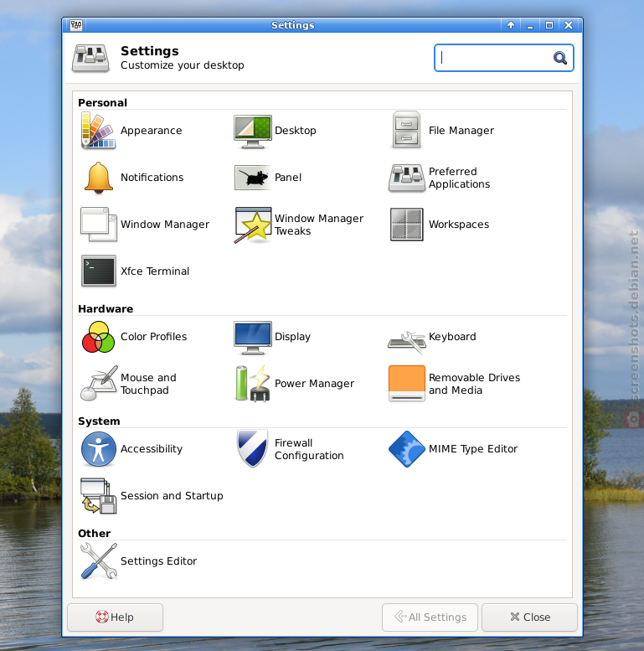Click the "Color Profiles" label
The image size is (644, 651).
[153, 336]
